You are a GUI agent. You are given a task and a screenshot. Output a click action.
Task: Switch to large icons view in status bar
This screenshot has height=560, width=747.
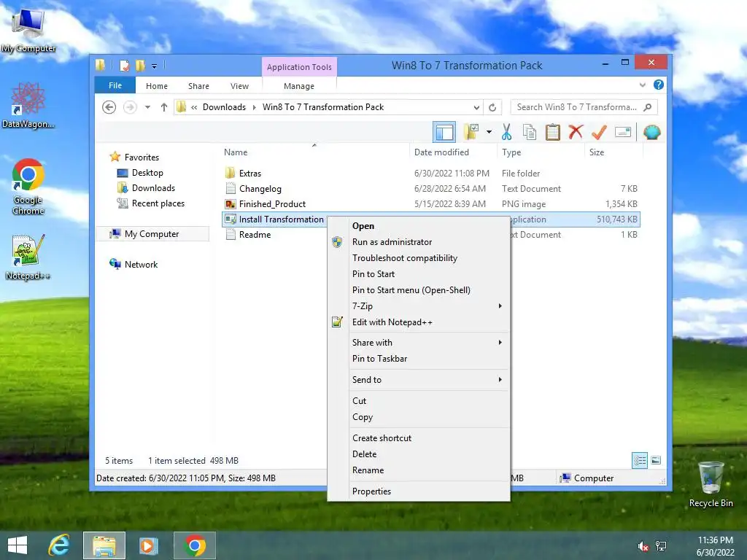click(x=656, y=460)
